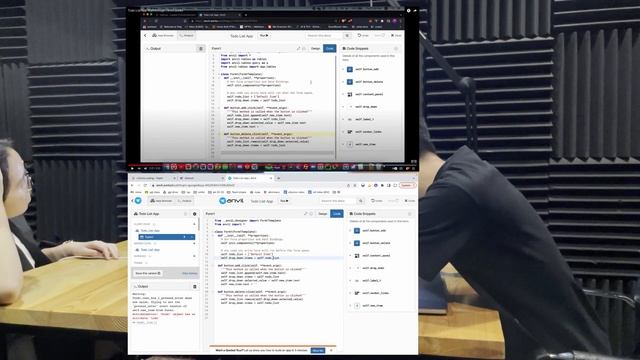640x360 pixels.
Task: Click the address bar in bottom browser
Action: click(249, 185)
